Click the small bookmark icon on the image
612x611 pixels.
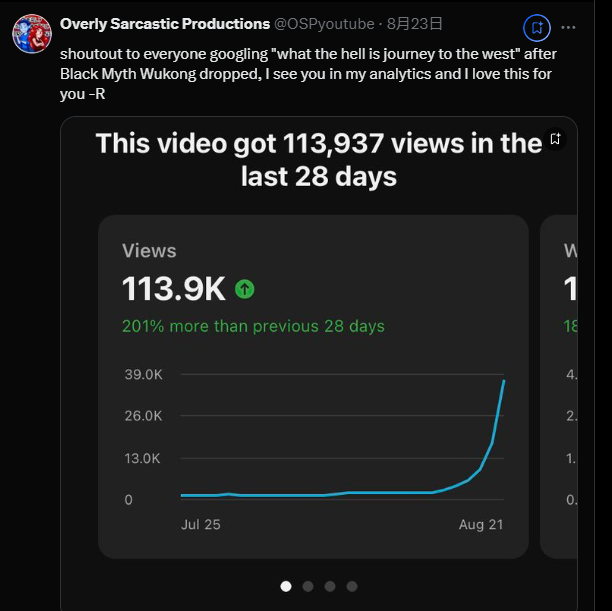556,139
